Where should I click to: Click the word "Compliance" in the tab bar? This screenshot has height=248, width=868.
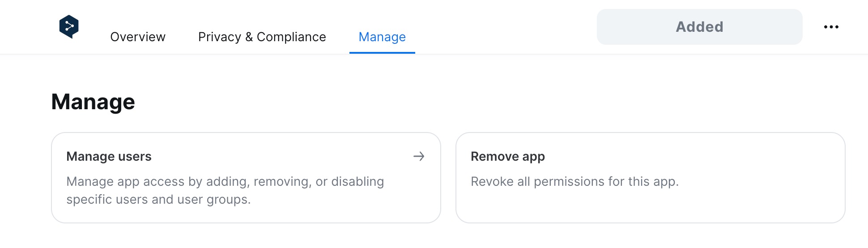coord(291,37)
